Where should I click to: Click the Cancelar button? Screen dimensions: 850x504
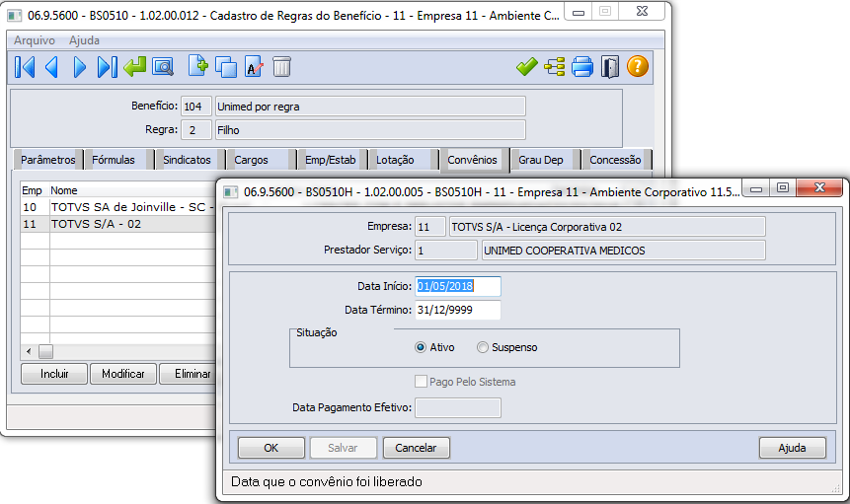tap(416, 448)
